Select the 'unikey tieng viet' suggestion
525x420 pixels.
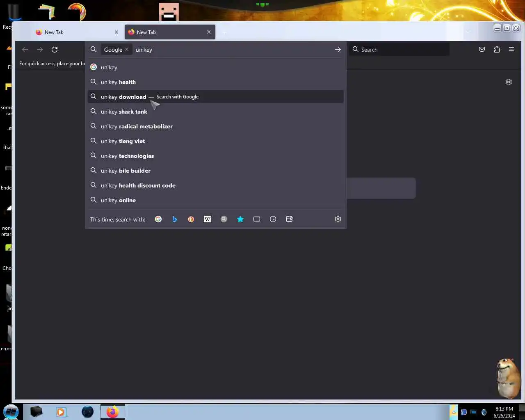pyautogui.click(x=216, y=141)
